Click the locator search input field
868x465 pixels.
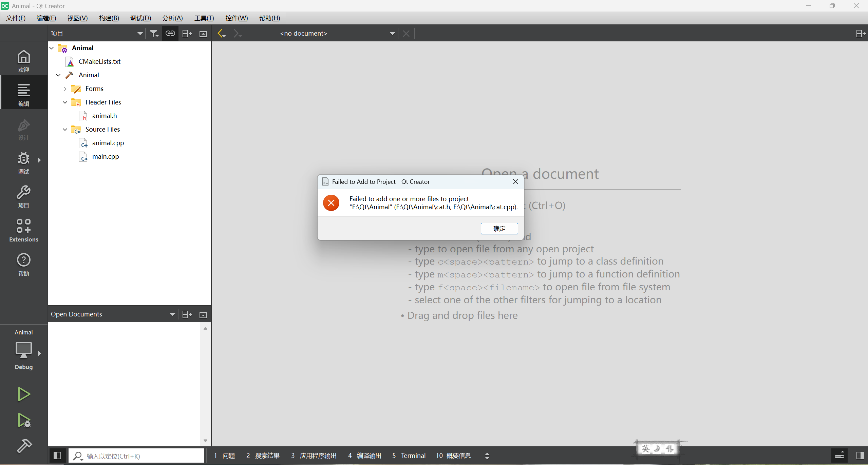[x=143, y=456]
